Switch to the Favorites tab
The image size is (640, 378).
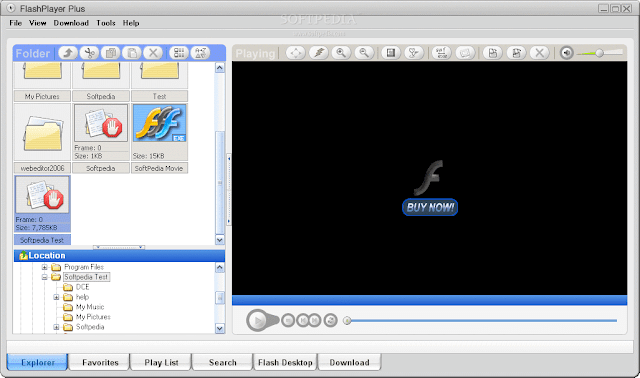pyautogui.click(x=100, y=362)
